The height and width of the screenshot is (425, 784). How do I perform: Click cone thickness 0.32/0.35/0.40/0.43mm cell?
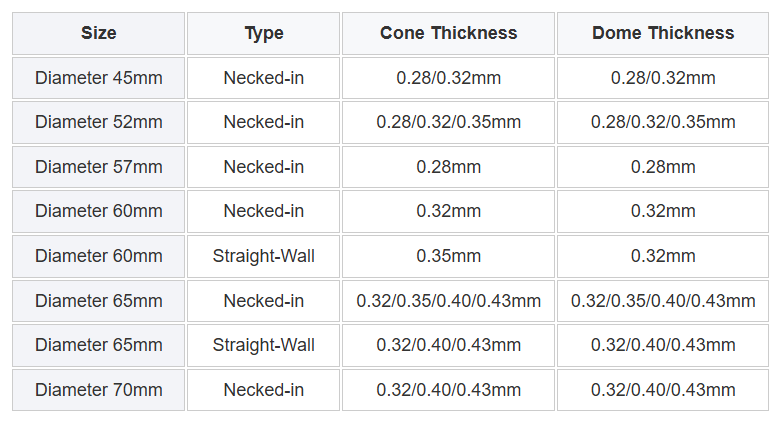click(448, 301)
